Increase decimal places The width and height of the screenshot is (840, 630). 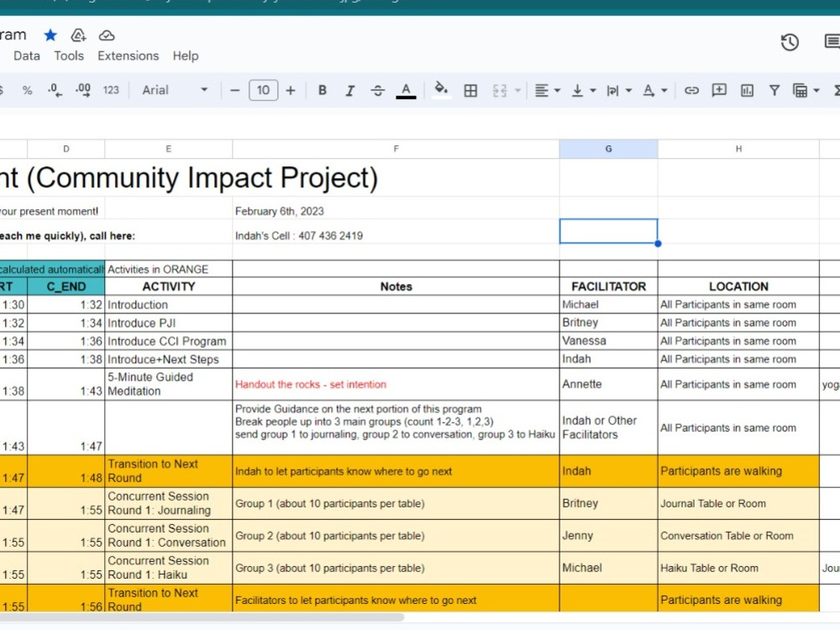[x=83, y=91]
